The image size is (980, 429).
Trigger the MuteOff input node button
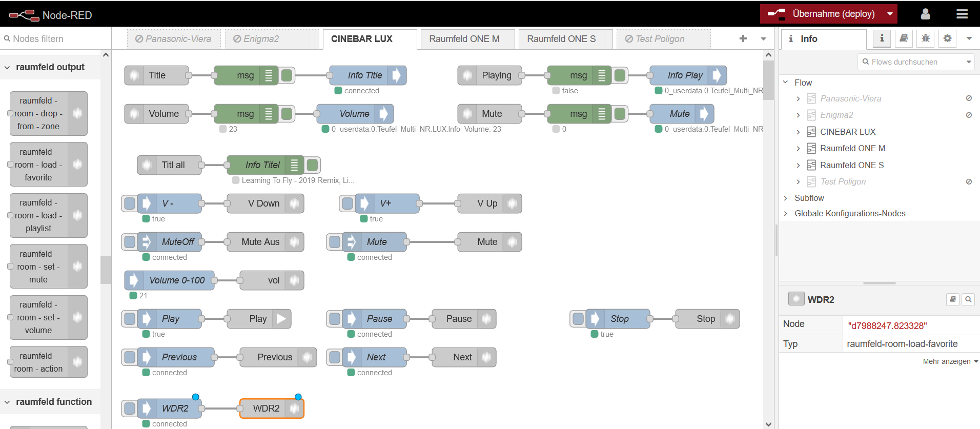[130, 242]
